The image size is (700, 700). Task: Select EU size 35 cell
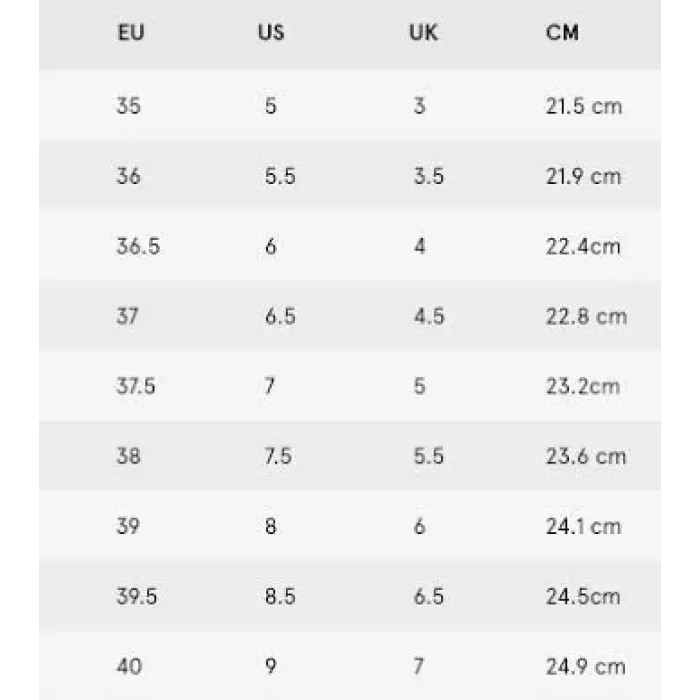click(128, 106)
